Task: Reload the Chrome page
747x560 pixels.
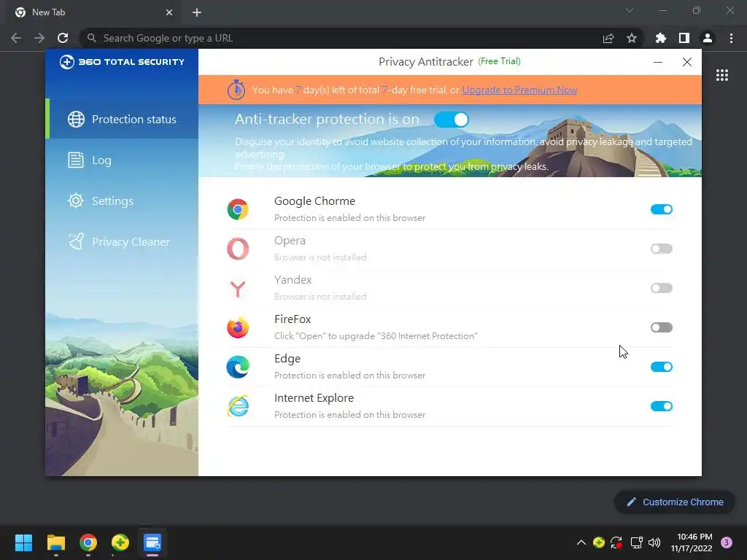Action: (x=63, y=38)
